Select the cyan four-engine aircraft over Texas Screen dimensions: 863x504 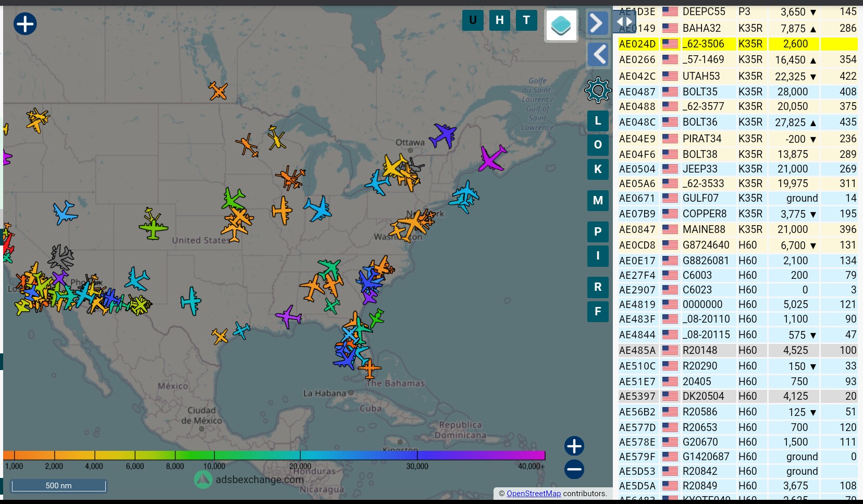pos(191,301)
